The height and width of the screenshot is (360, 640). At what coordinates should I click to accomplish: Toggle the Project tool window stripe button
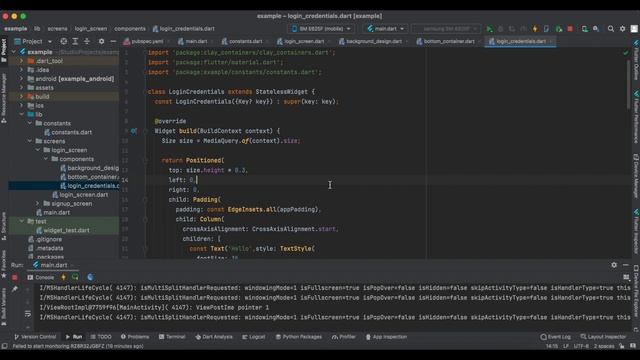point(4,50)
